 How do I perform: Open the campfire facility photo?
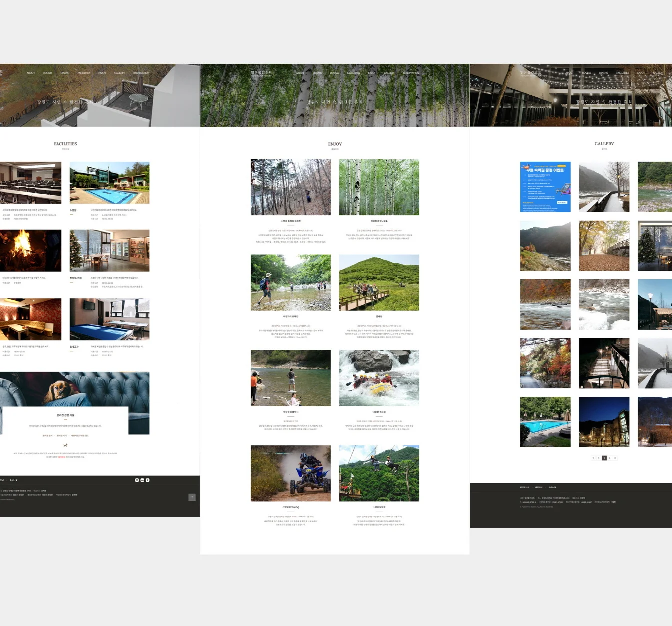click(30, 251)
